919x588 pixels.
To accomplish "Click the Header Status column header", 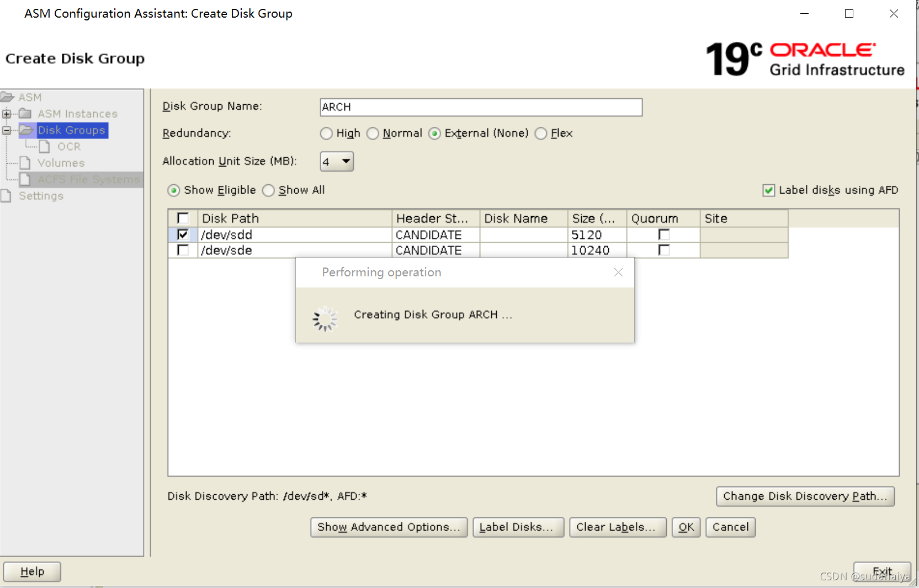I will tap(435, 218).
